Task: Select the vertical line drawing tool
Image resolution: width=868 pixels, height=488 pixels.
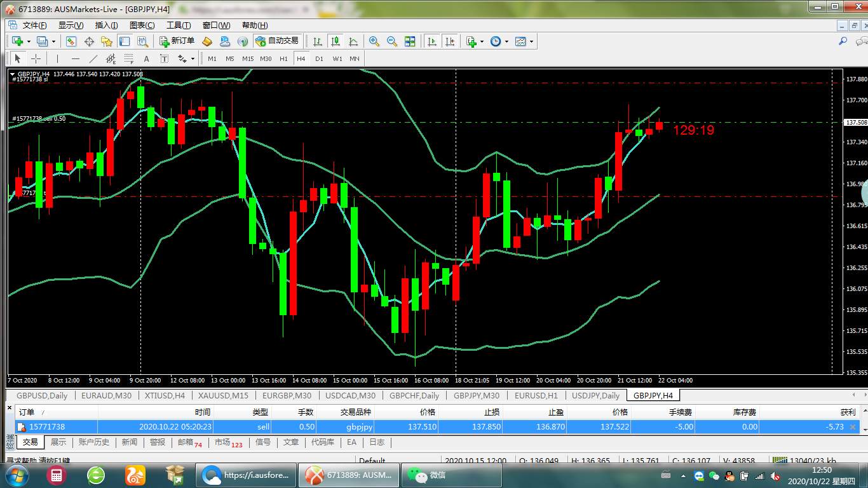Action: 57,58
